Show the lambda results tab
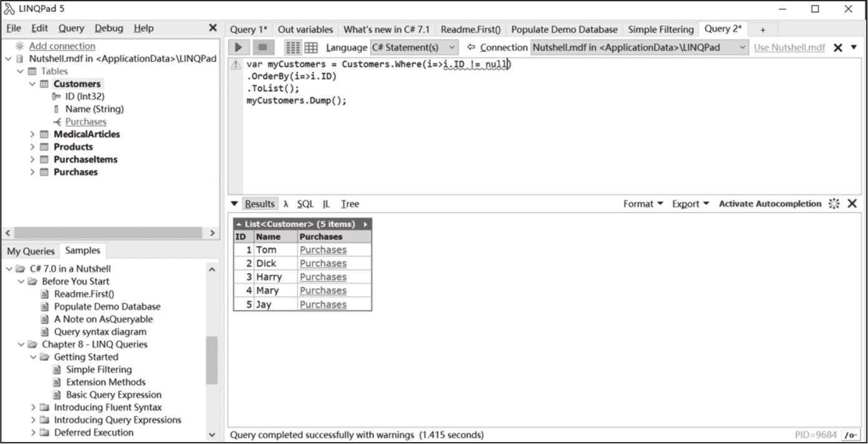 tap(286, 204)
